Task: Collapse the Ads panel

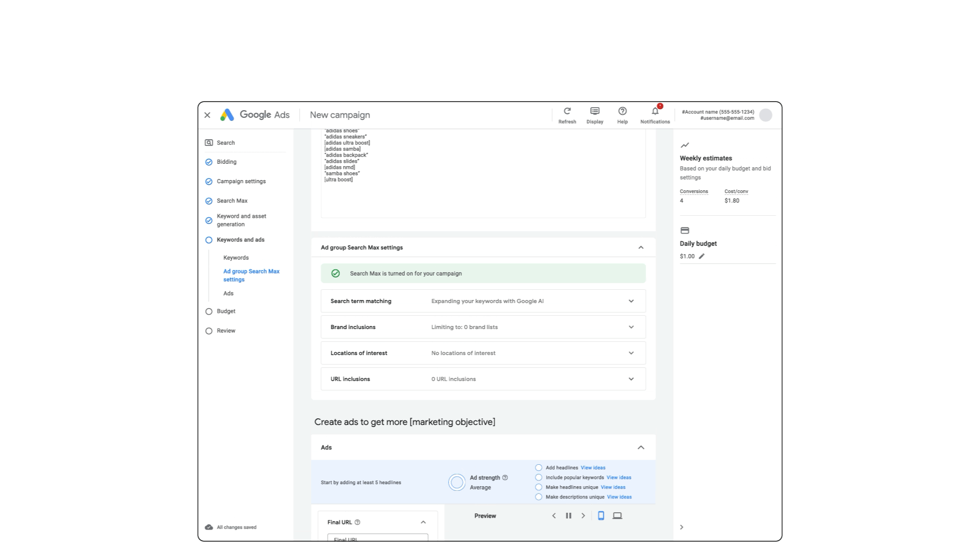Action: 641,447
